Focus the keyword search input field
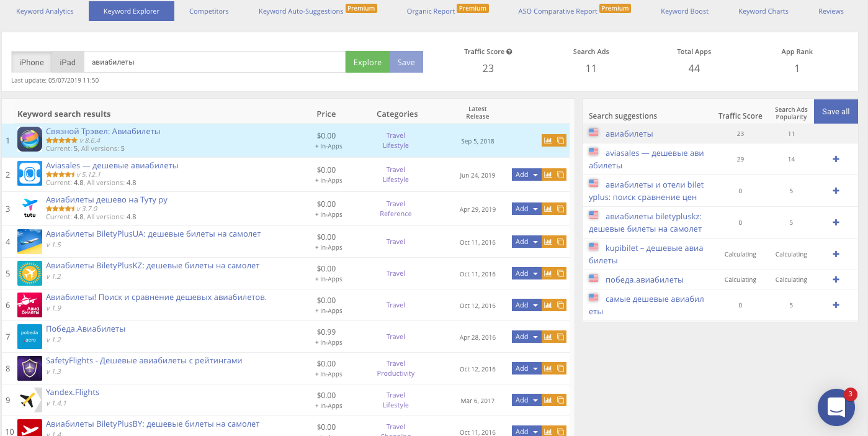 pos(214,62)
